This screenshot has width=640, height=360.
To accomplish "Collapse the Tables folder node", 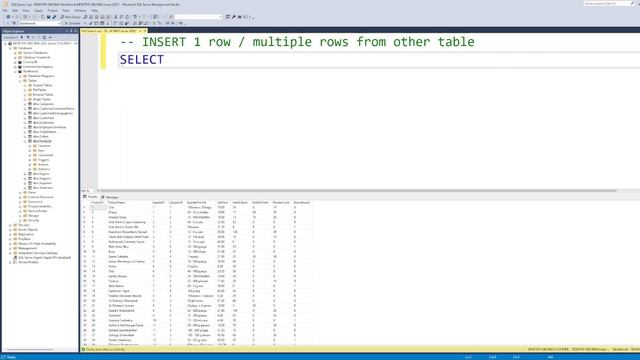I will [20, 81].
